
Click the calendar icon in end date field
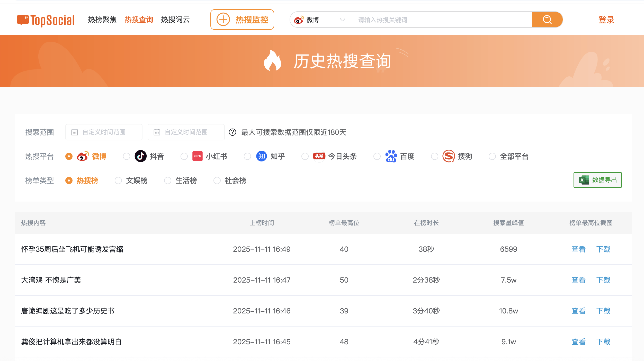[157, 132]
